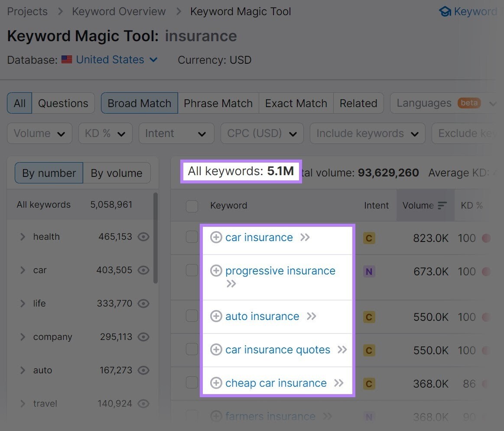Image resolution: width=504 pixels, height=431 pixels.
Task: Click the US flag next to United States
Action: [x=66, y=59]
